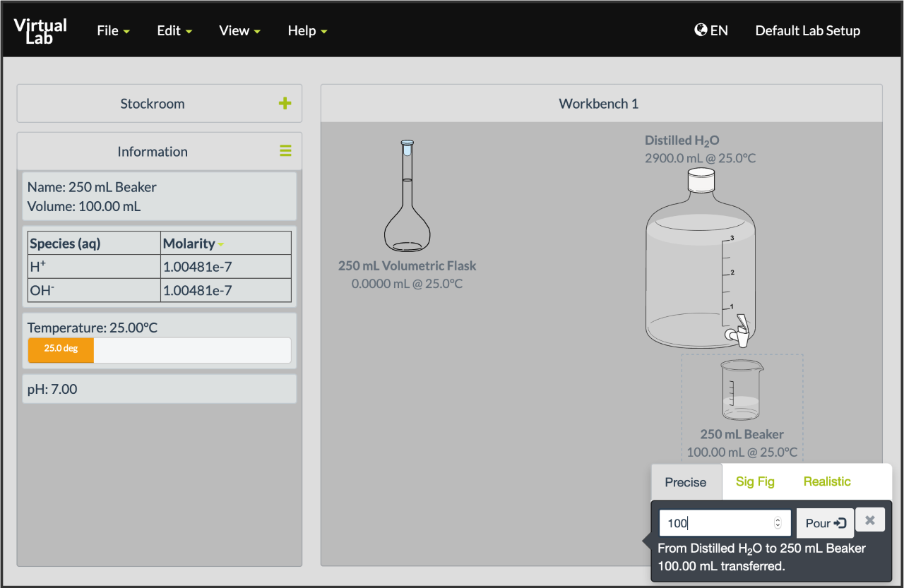The height and width of the screenshot is (588, 904).
Task: Expand the Help dropdown menu
Action: click(307, 30)
